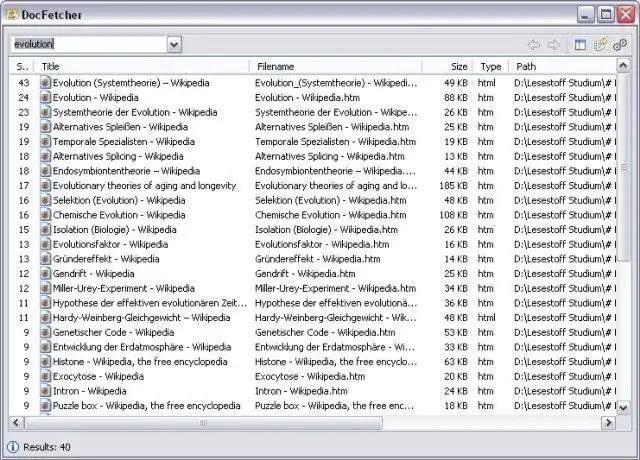
Task: Click file icon of Selektion (Evolution) row
Action: pos(45,200)
